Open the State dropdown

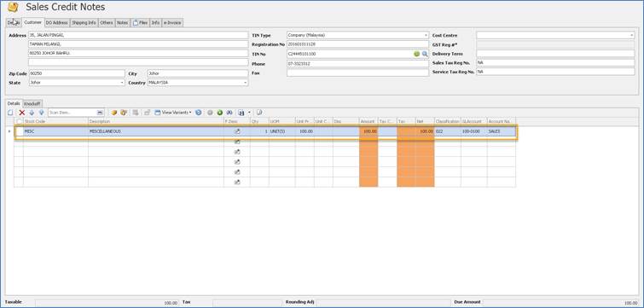(x=122, y=83)
